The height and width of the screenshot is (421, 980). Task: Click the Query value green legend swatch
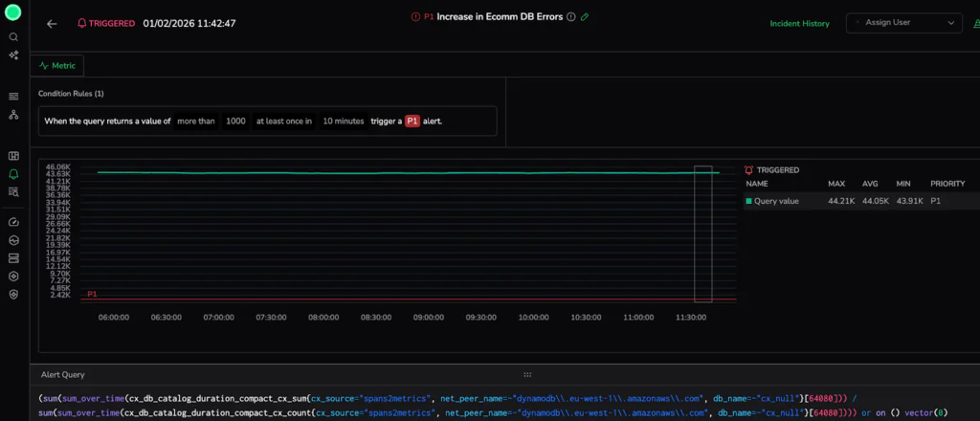748,201
